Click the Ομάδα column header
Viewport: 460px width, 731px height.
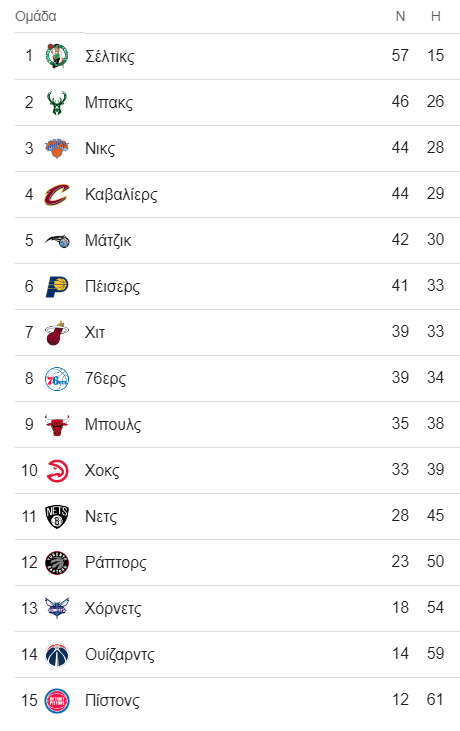[x=36, y=16]
